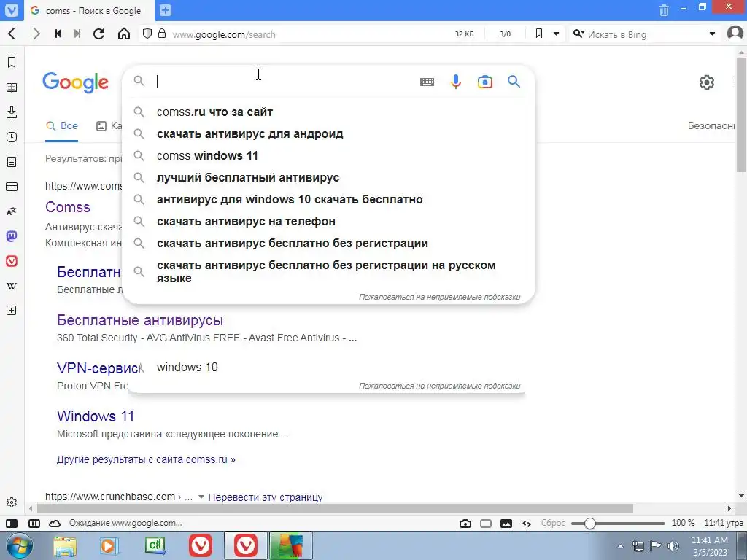The width and height of the screenshot is (747, 560).
Task: Click the 11:41 утра status clock
Action: click(x=723, y=523)
